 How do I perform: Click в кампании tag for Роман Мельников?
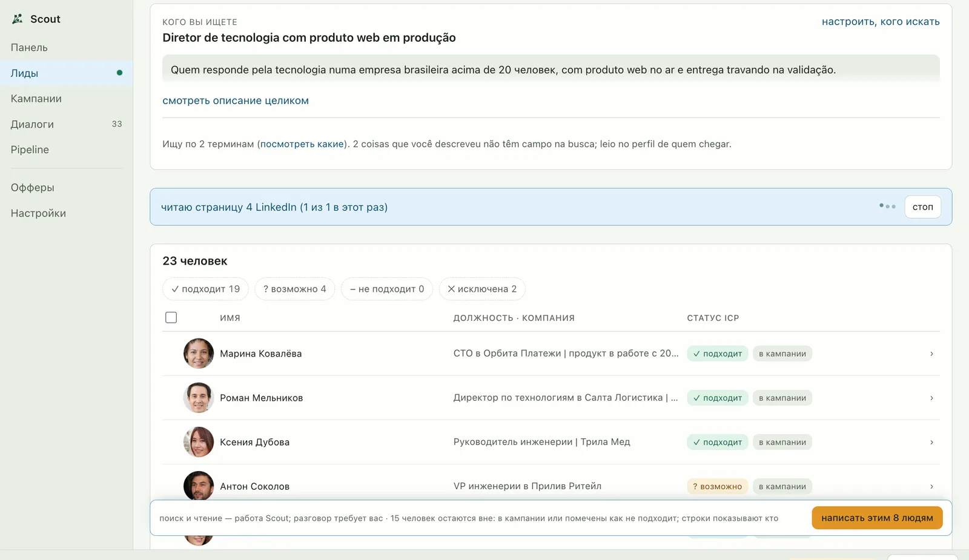[782, 398]
